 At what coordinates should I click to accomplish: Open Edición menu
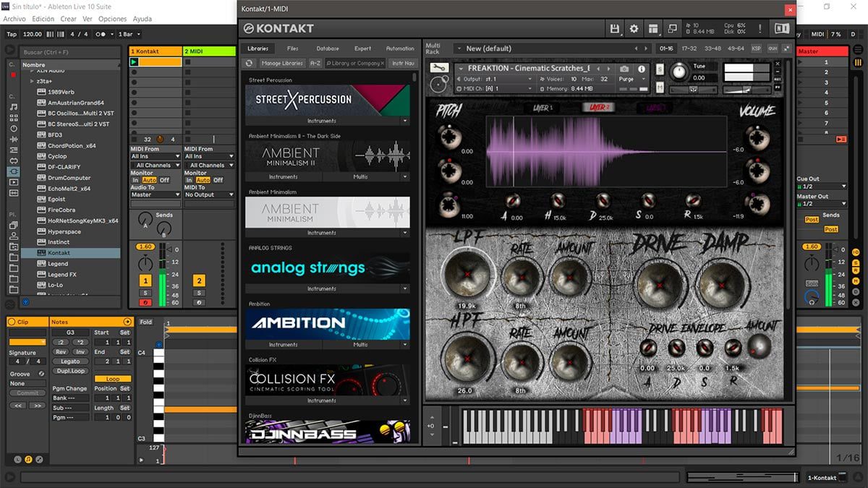click(x=43, y=19)
